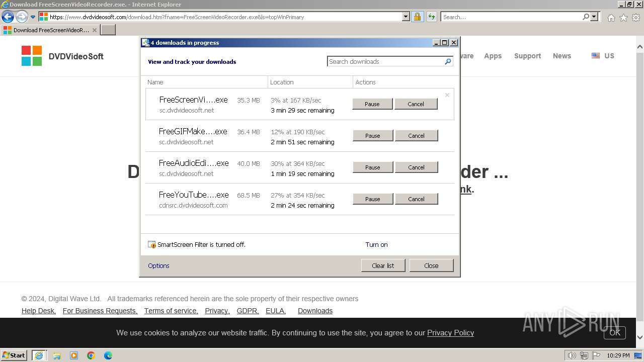Expand the address bar URL dropdown
The width and height of the screenshot is (644, 362).
[406, 17]
